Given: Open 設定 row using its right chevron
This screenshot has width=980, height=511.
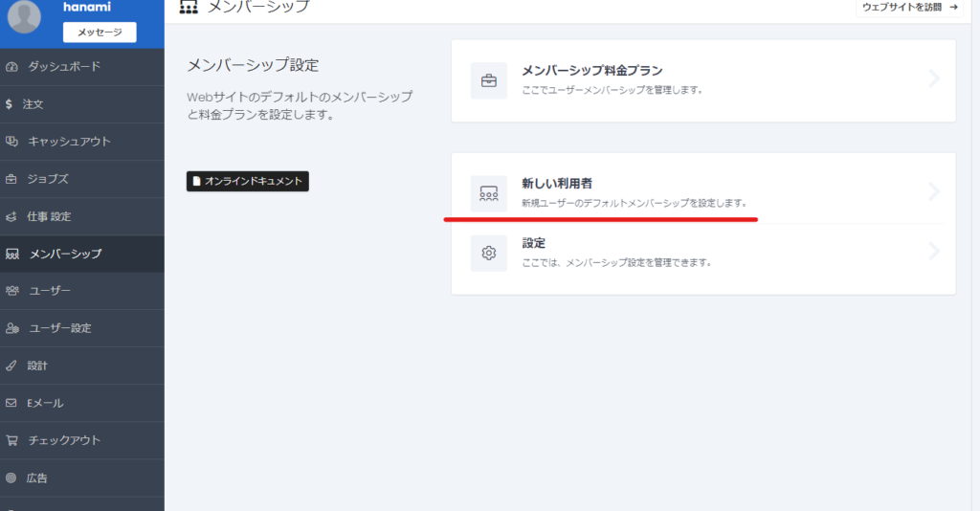Looking at the screenshot, I should tap(935, 252).
